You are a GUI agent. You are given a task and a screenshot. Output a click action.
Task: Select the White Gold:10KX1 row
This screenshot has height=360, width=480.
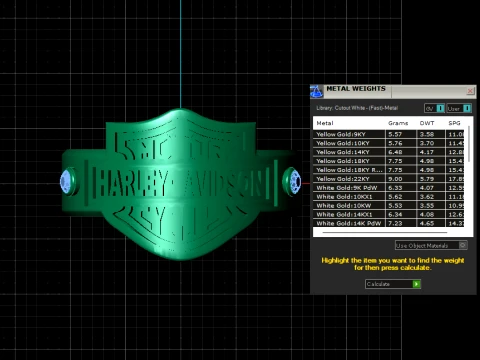(388, 197)
